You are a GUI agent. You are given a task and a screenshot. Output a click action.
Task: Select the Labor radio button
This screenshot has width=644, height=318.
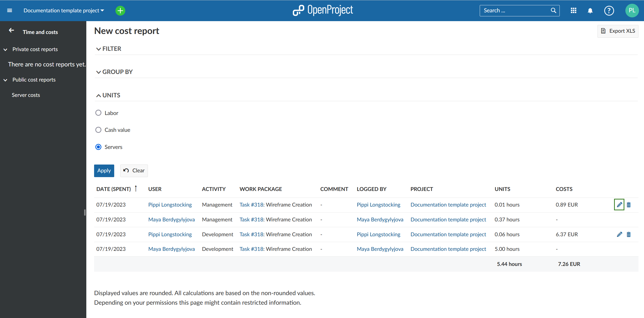pyautogui.click(x=99, y=112)
